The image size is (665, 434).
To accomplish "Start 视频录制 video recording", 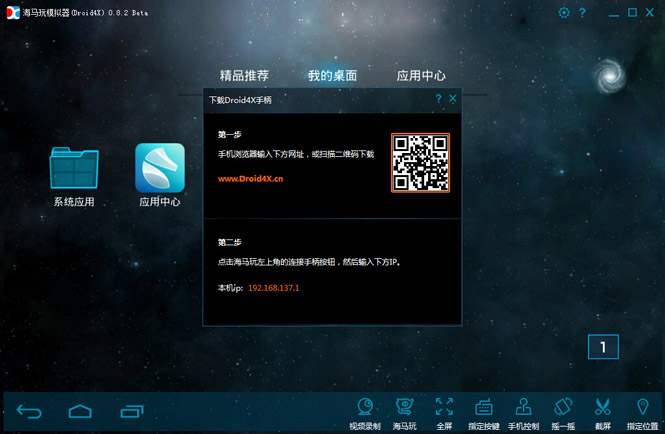I will pyautogui.click(x=365, y=414).
